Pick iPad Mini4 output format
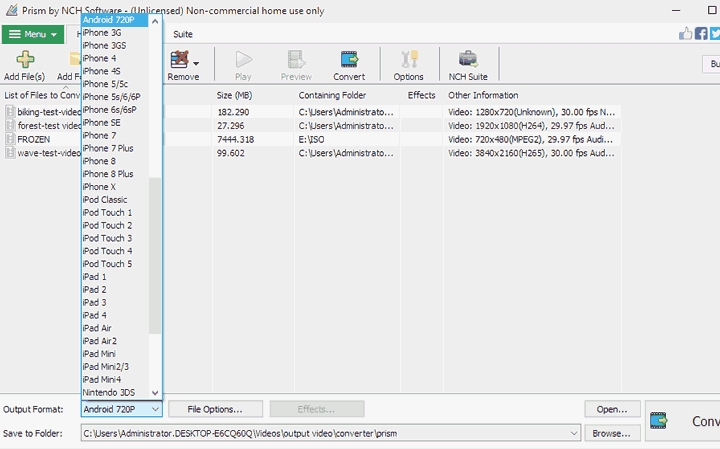 (115, 380)
